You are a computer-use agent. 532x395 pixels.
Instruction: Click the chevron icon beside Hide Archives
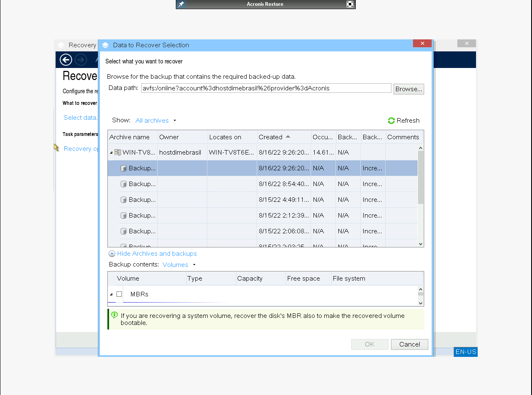pyautogui.click(x=112, y=254)
